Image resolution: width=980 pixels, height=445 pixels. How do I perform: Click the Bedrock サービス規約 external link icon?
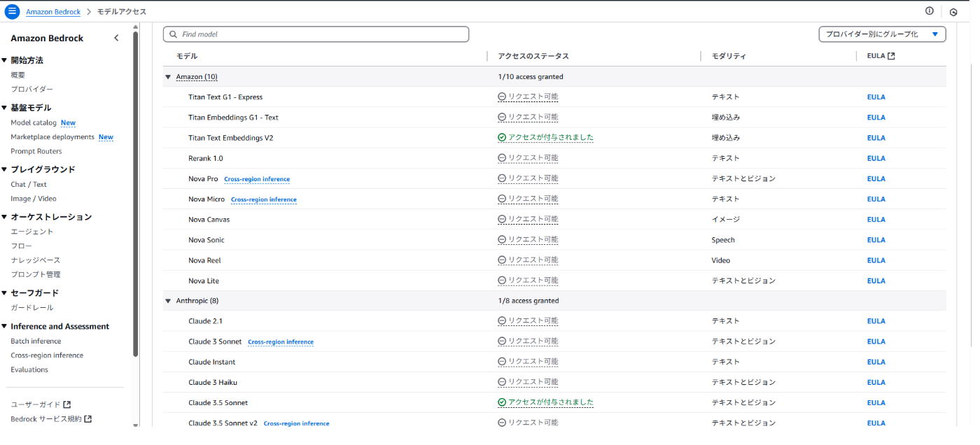[x=88, y=419]
